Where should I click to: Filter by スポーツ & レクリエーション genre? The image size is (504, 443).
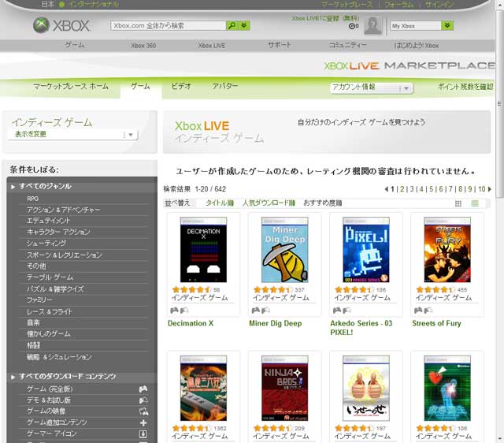coord(65,255)
